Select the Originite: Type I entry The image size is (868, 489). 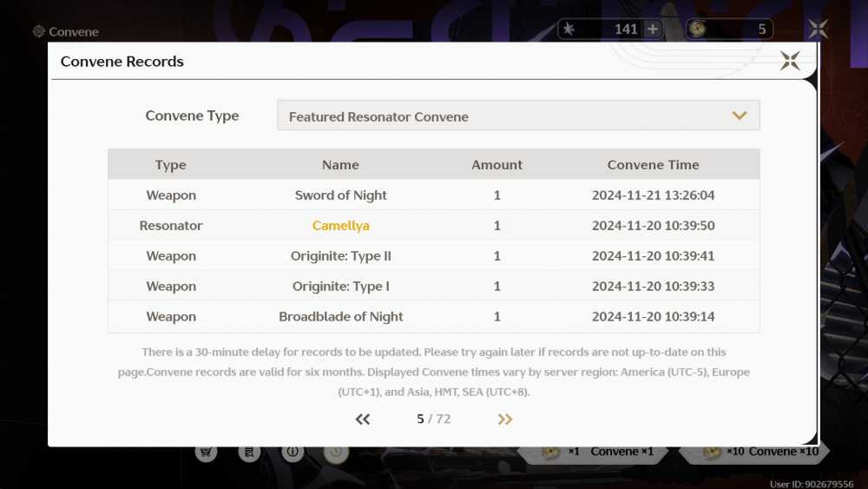(340, 287)
